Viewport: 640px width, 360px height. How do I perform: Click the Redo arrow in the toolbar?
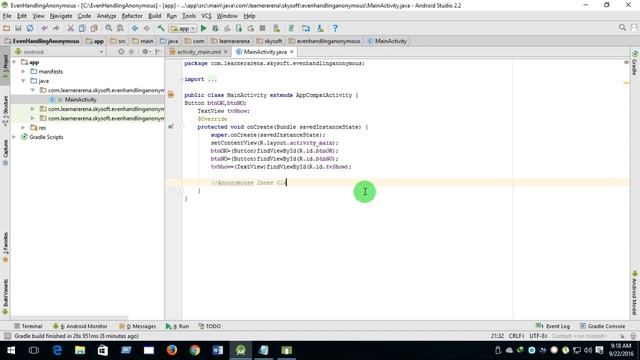(56, 28)
